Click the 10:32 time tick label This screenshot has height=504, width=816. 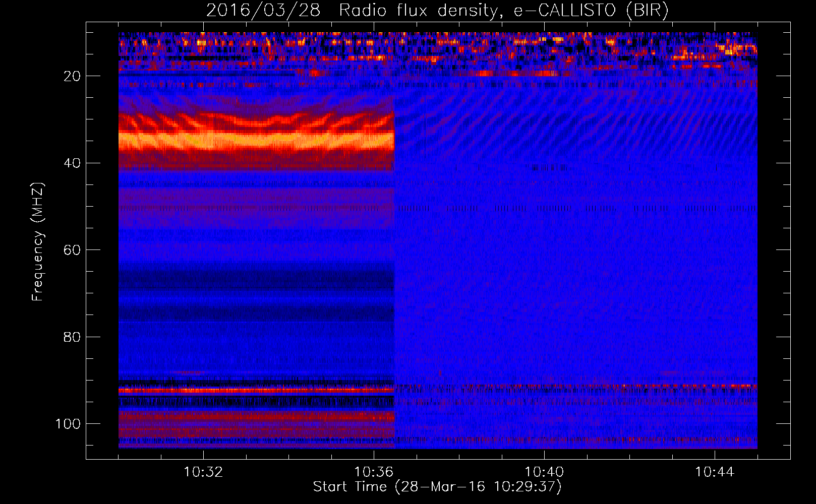(x=203, y=472)
